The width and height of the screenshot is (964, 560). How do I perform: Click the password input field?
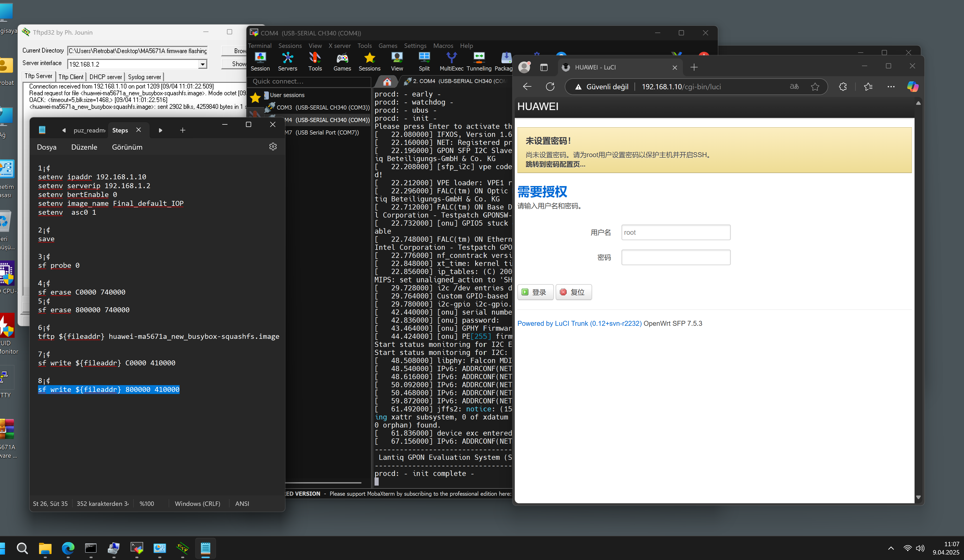676,257
